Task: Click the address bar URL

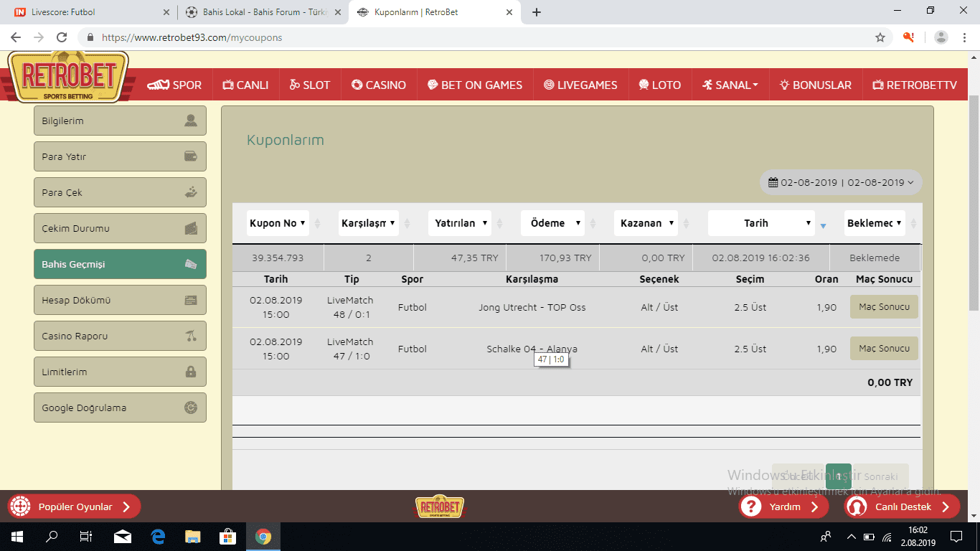Action: tap(192, 37)
